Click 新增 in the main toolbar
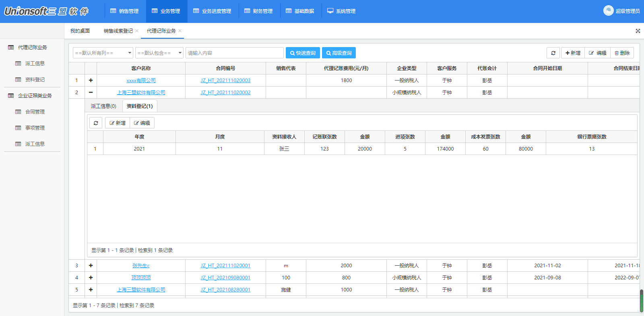 click(x=573, y=53)
